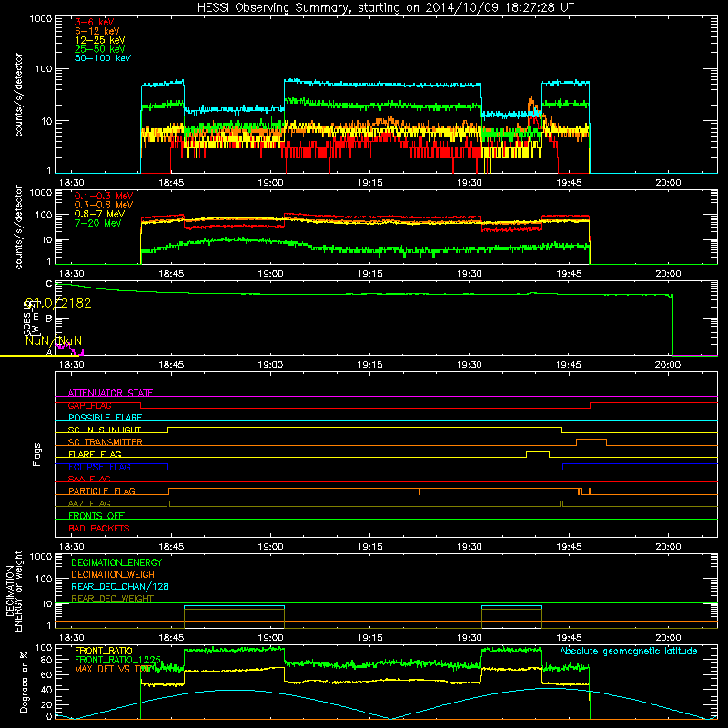The width and height of the screenshot is (728, 728).
Task: Select the green 7-20 MeV legend label
Action: tap(97, 223)
